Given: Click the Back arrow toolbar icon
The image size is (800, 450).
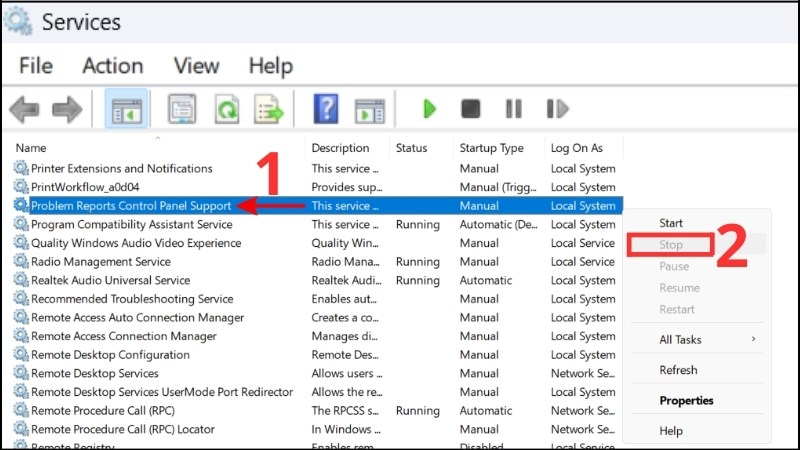Looking at the screenshot, I should [x=24, y=109].
